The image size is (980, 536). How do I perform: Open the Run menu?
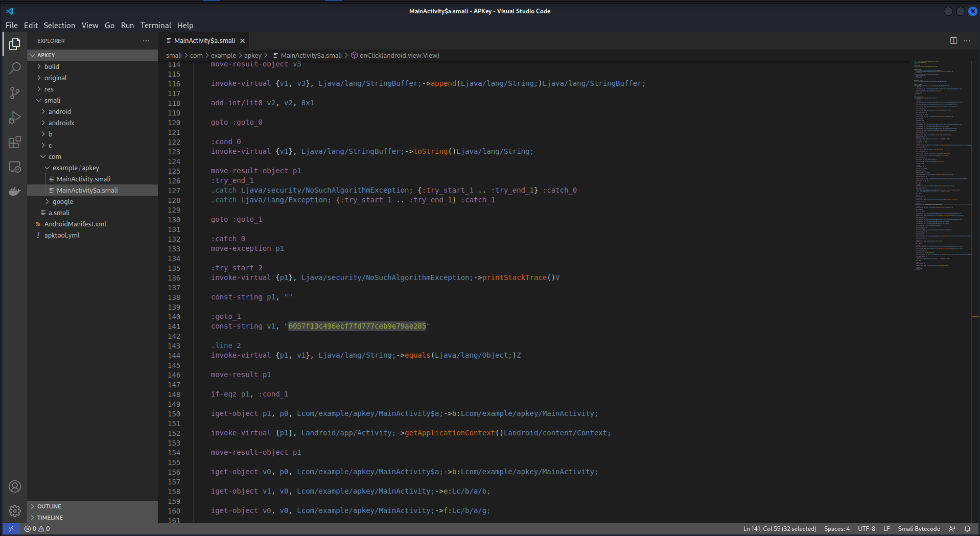tap(127, 25)
